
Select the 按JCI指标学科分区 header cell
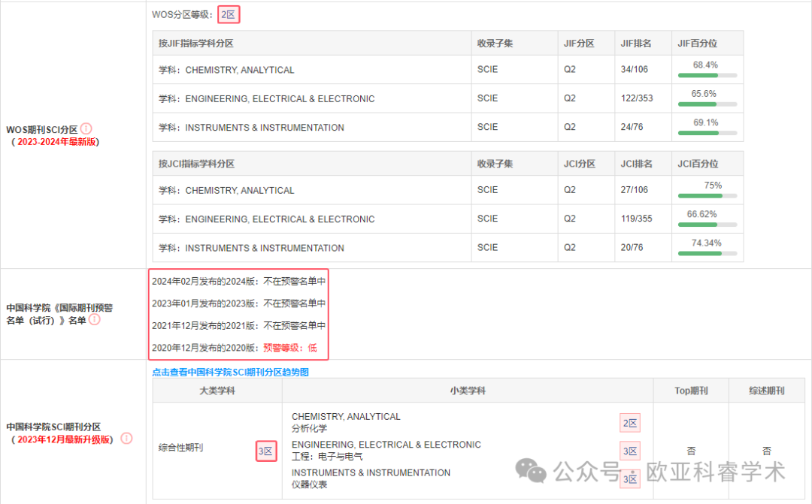(x=312, y=164)
